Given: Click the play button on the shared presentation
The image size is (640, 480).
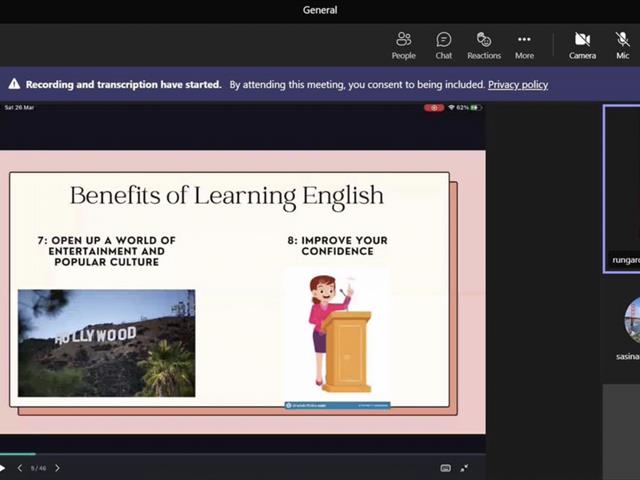Looking at the screenshot, I should click(x=2, y=468).
